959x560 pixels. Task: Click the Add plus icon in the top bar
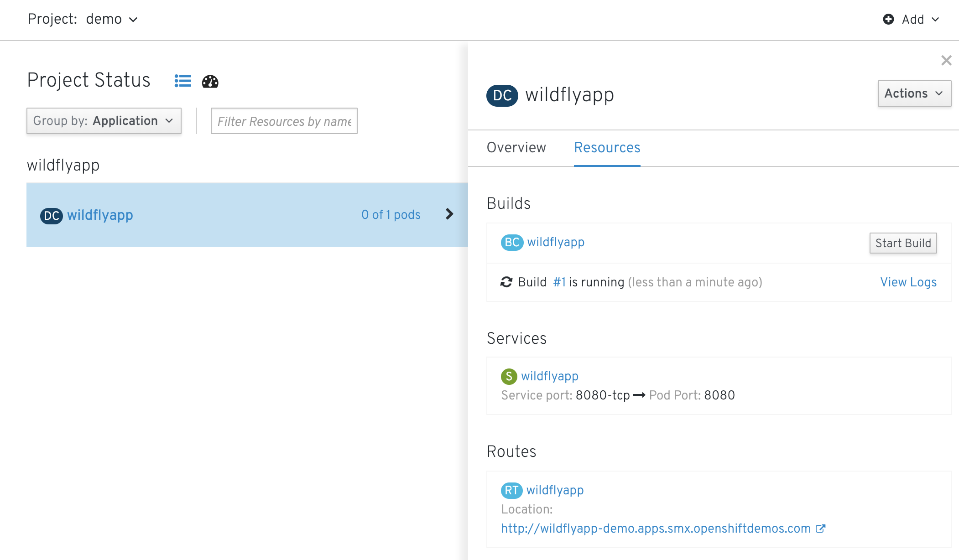click(888, 19)
